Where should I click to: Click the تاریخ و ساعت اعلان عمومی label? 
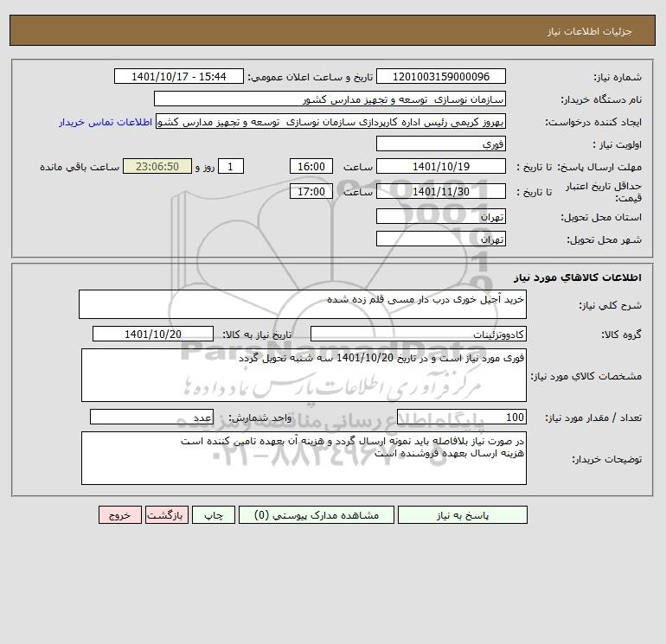pos(310,77)
